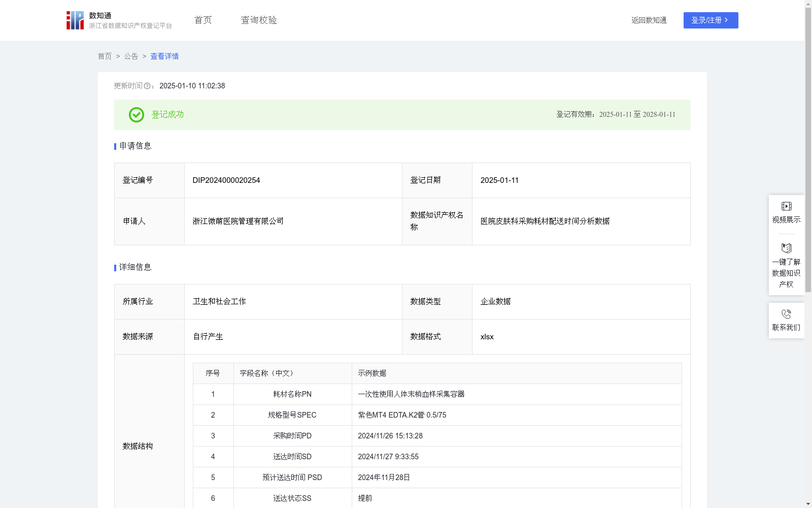The image size is (812, 508).
Task: Click the sample 一次性使用人体末梢血样采集容器
Action: (x=411, y=394)
